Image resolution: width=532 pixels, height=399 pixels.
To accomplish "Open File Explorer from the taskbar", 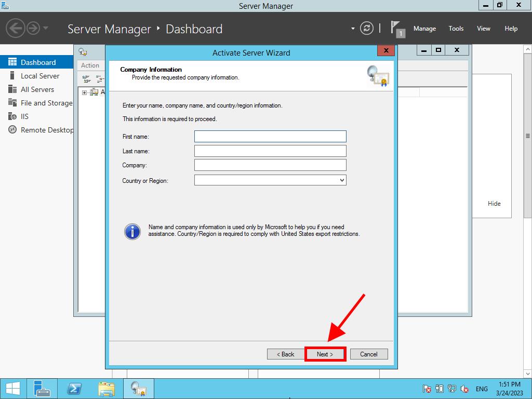I will click(107, 389).
